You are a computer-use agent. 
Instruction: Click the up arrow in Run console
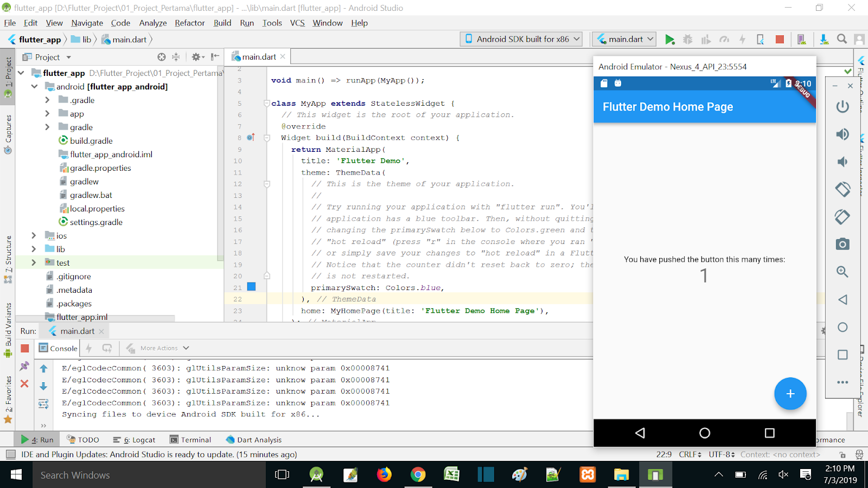tap(43, 369)
